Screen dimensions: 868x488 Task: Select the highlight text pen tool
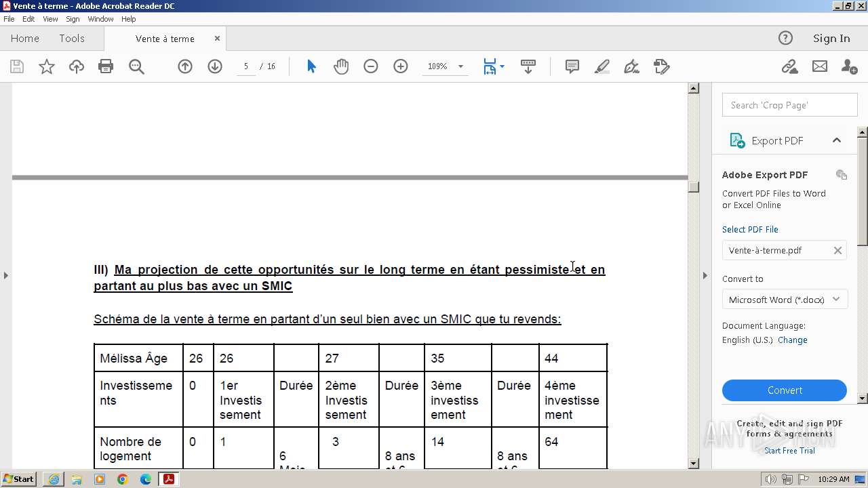602,66
